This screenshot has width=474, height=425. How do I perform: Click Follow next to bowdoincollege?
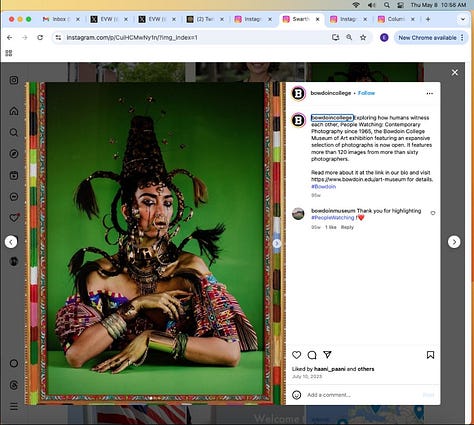pyautogui.click(x=366, y=93)
